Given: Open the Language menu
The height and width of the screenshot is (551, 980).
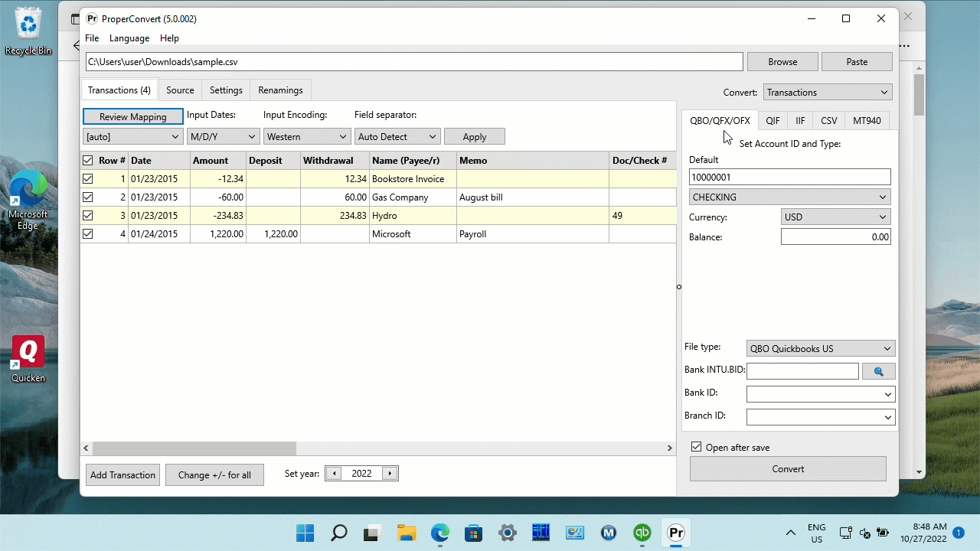Looking at the screenshot, I should [129, 38].
